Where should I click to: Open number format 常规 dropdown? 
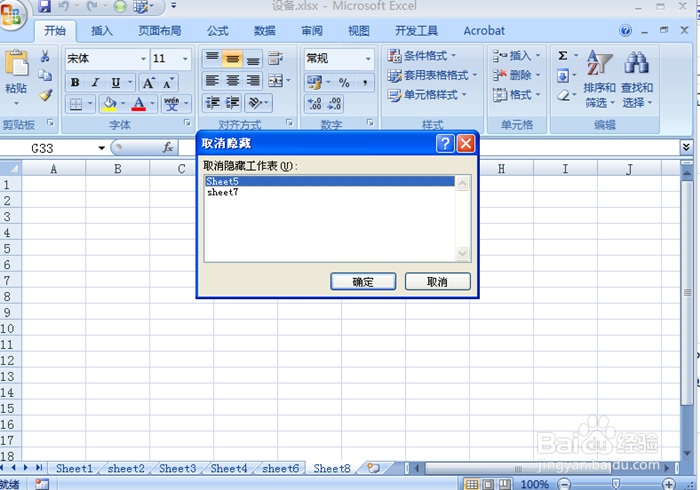(368, 58)
